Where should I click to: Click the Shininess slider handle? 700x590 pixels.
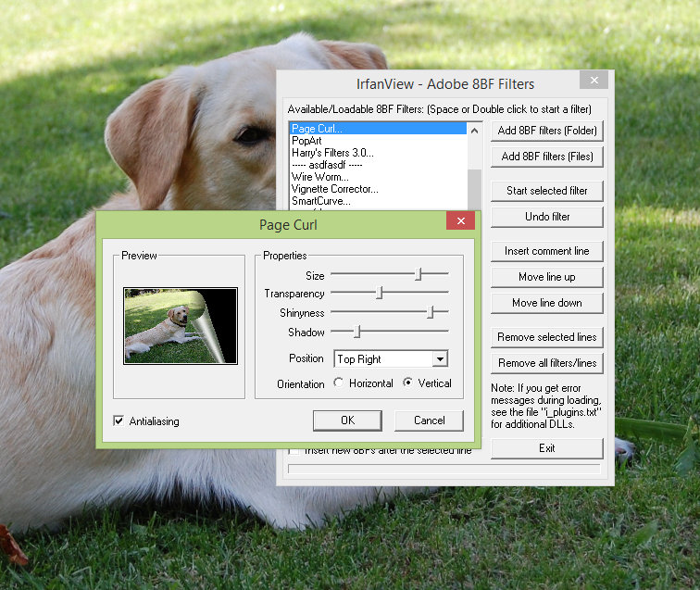point(431,313)
